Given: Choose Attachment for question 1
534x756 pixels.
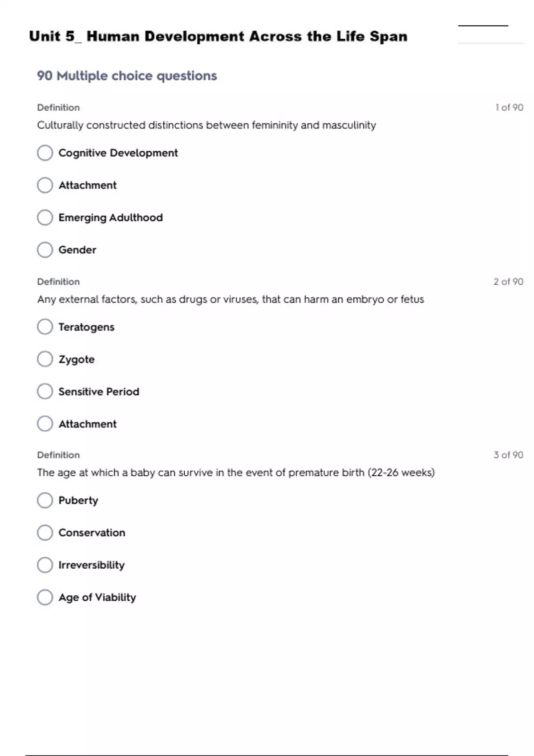Looking at the screenshot, I should pos(45,185).
